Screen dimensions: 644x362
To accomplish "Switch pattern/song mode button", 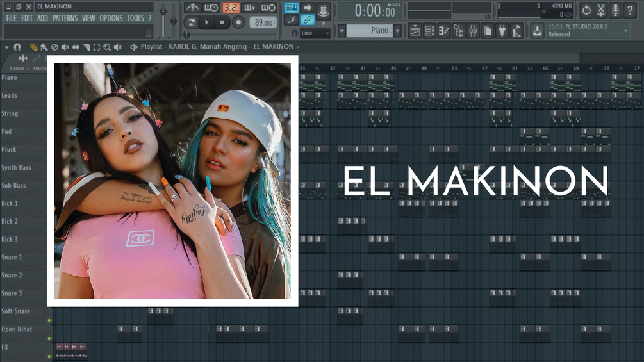I will pos(191,22).
